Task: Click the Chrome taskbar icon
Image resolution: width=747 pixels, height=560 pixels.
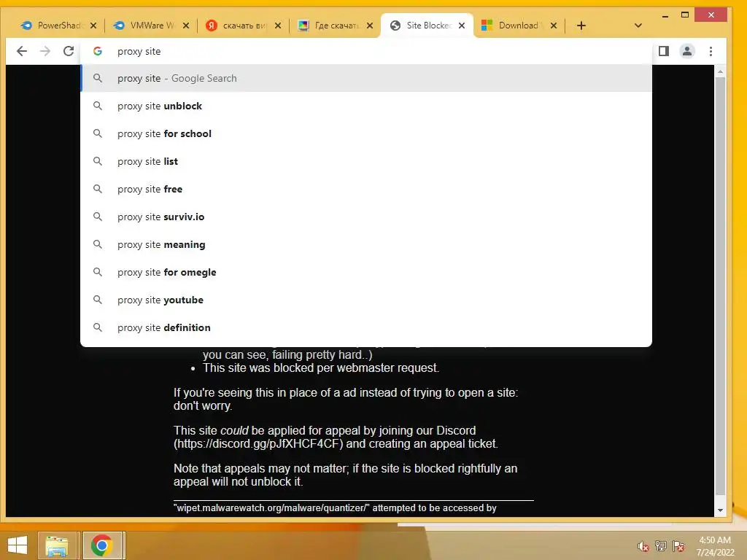Action: coord(102,545)
